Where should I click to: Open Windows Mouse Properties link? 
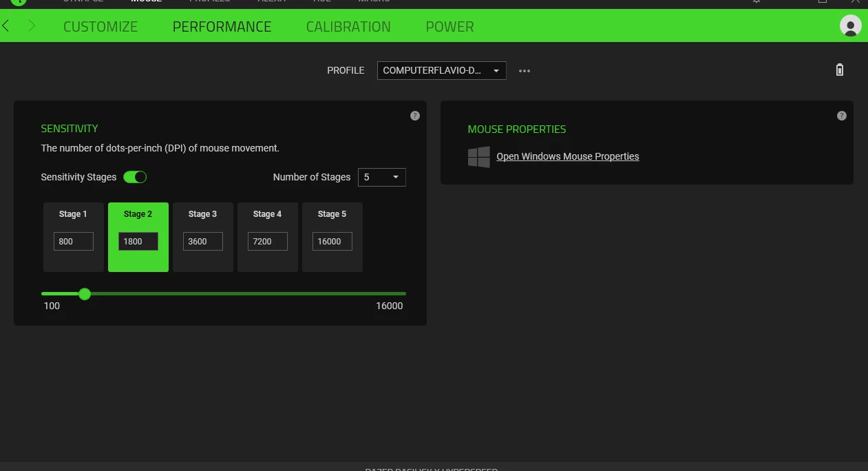tap(567, 156)
